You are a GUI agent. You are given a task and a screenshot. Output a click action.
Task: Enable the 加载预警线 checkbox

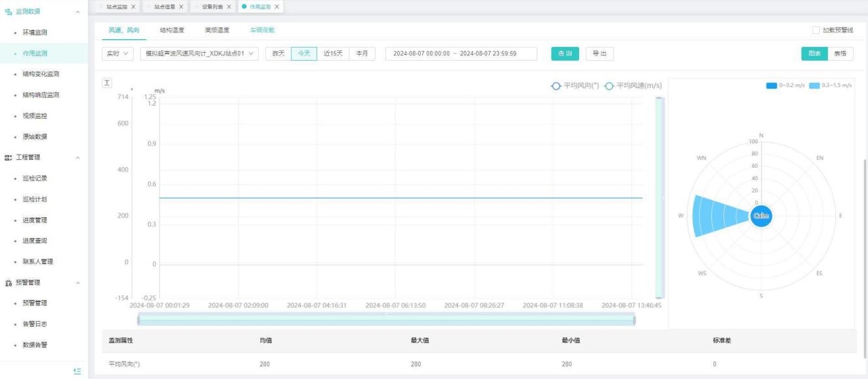tap(816, 31)
